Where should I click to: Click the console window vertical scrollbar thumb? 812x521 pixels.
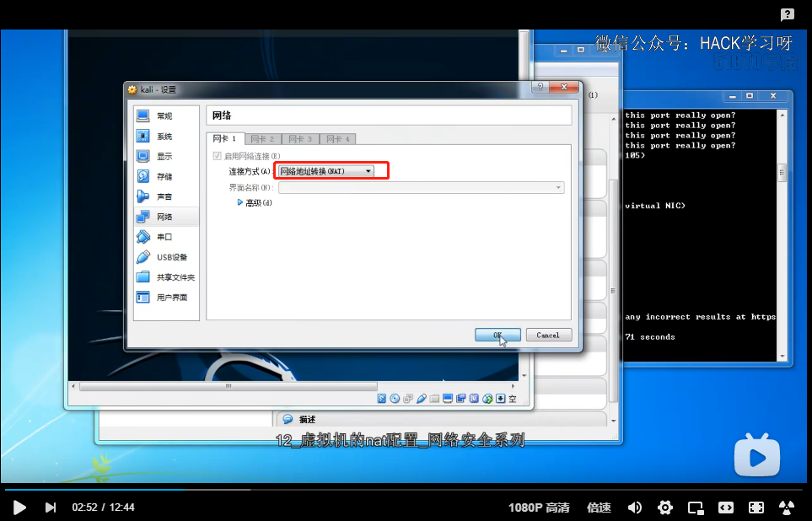782,173
